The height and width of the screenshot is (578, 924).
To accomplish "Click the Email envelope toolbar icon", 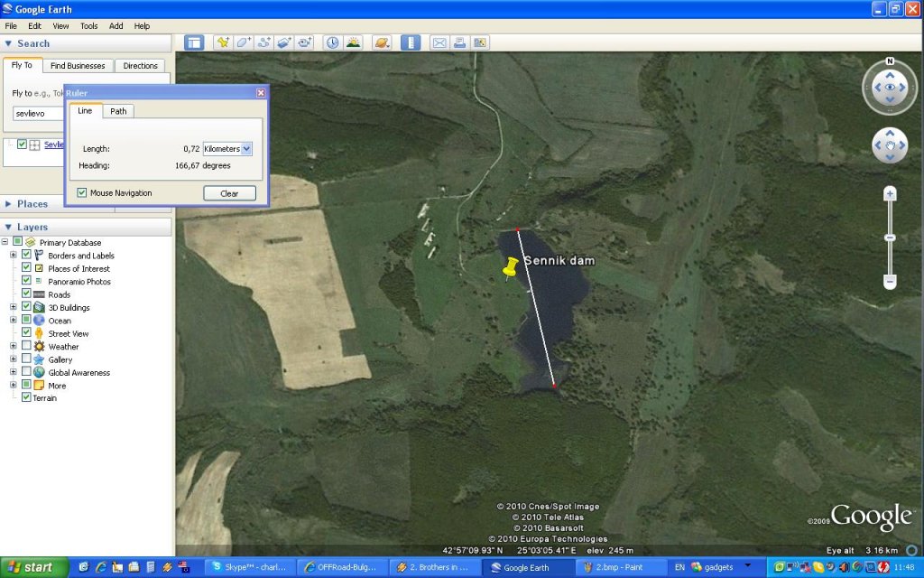I will tap(439, 42).
